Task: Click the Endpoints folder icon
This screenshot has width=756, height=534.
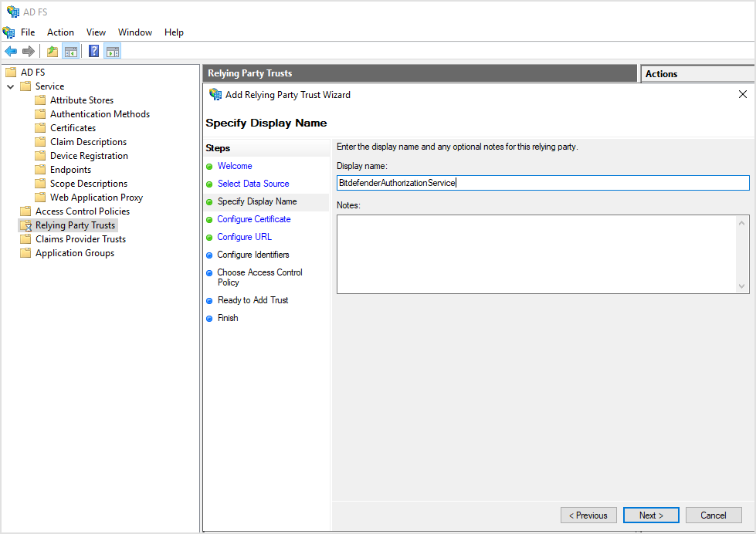Action: [42, 169]
